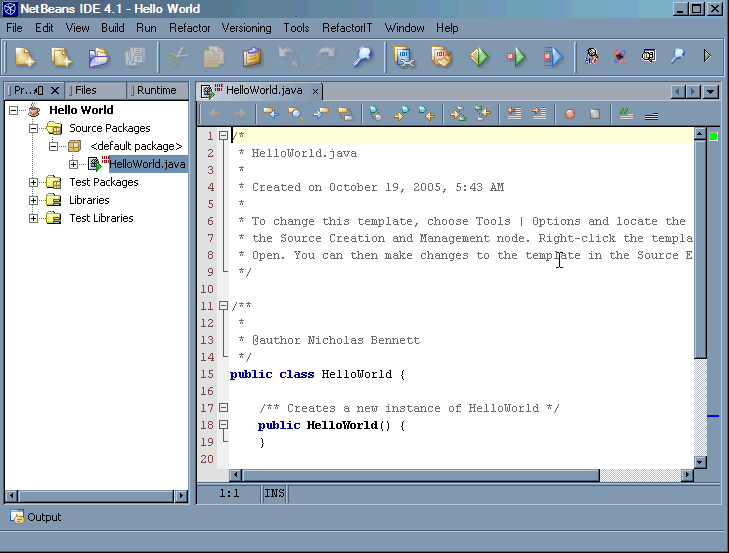This screenshot has height=553, width=729.
Task: Click the RefactorIT bug-shaped toolbar icon
Action: click(620, 56)
